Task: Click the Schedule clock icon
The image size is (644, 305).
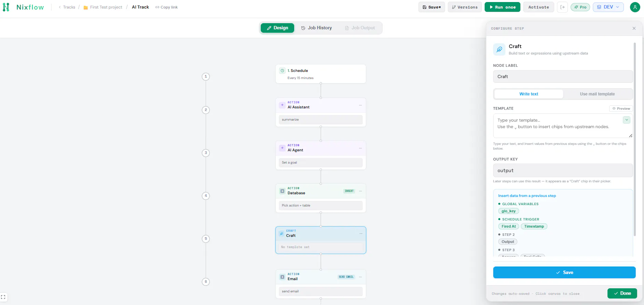Action: [x=282, y=71]
